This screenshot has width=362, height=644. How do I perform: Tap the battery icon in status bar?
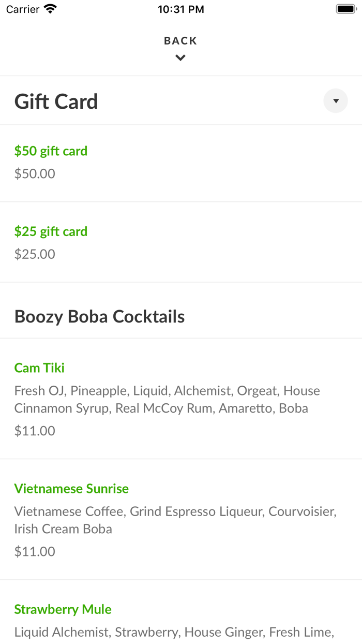346,9
